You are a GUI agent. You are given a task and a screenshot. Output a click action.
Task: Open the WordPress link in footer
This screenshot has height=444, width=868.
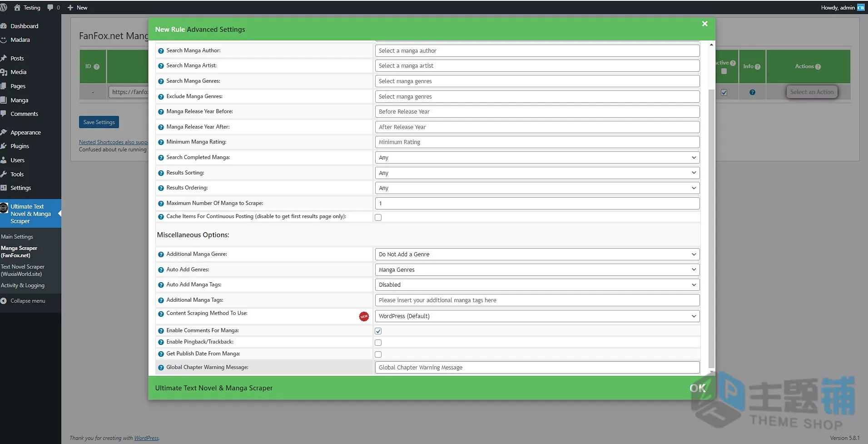pyautogui.click(x=146, y=438)
